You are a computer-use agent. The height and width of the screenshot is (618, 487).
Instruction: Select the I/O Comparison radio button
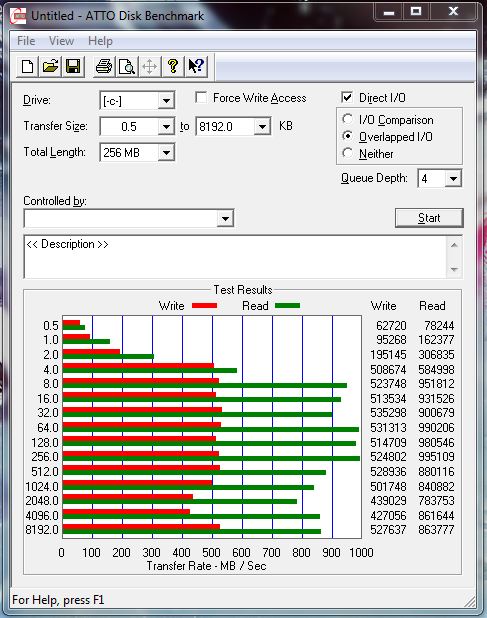click(348, 119)
